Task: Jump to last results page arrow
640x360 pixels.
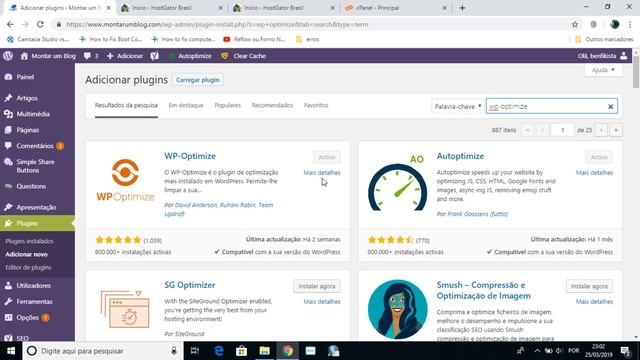Action: [x=616, y=130]
